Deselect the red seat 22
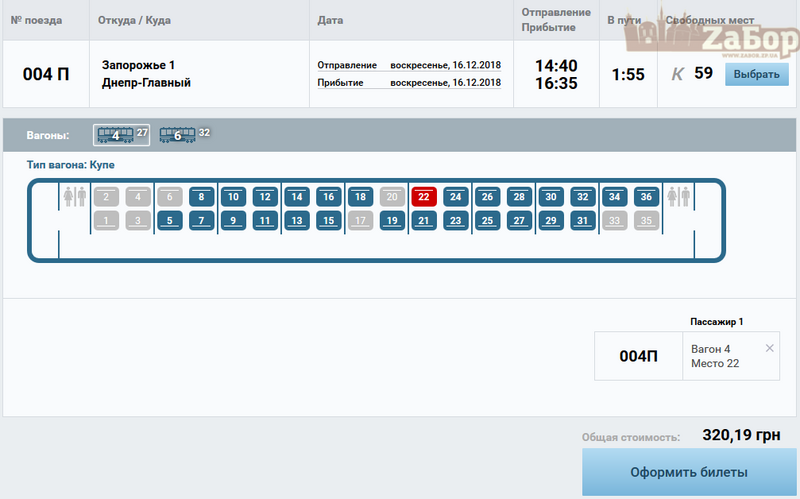This screenshot has height=499, width=800. [x=423, y=197]
